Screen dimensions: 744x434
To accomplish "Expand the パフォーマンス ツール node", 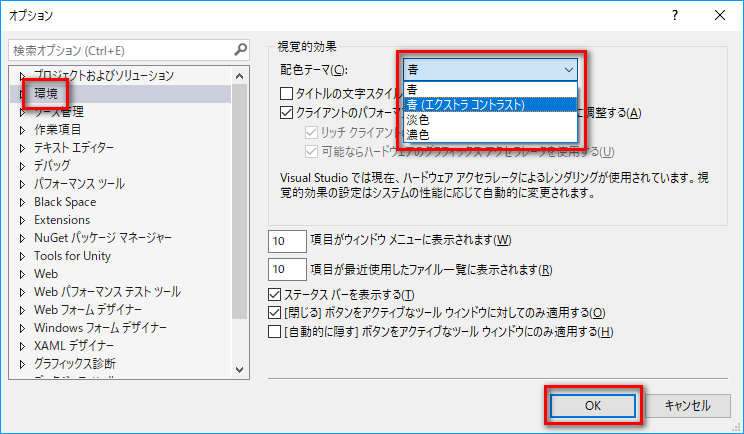I will [x=22, y=184].
